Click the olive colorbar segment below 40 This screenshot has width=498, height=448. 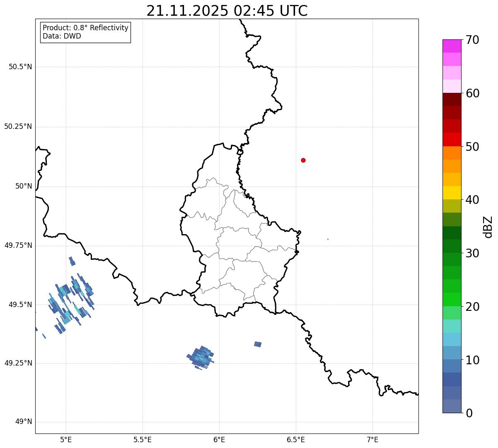coord(452,206)
